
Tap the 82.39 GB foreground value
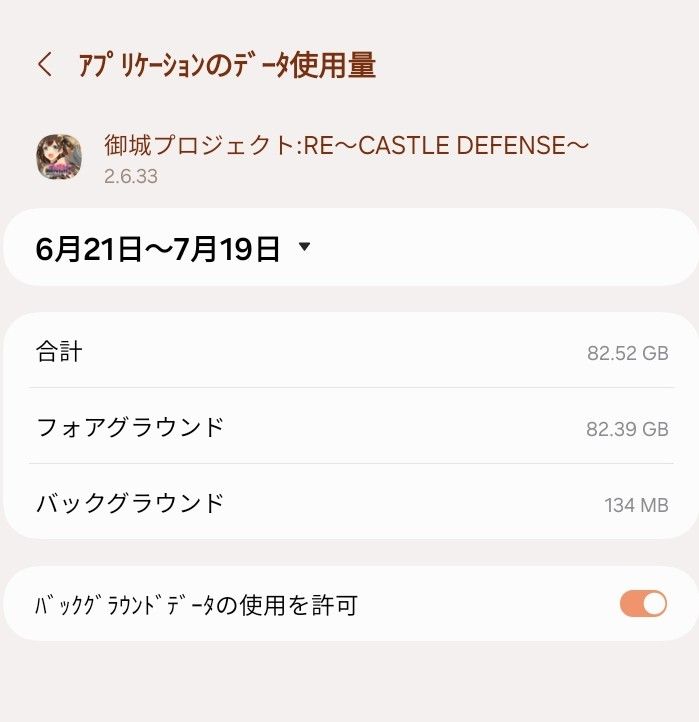tap(627, 429)
